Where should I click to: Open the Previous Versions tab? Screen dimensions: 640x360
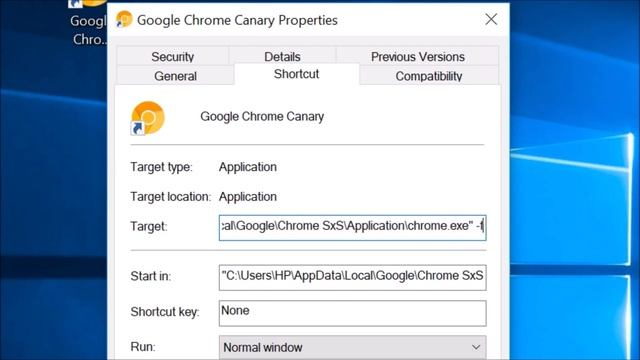[418, 57]
